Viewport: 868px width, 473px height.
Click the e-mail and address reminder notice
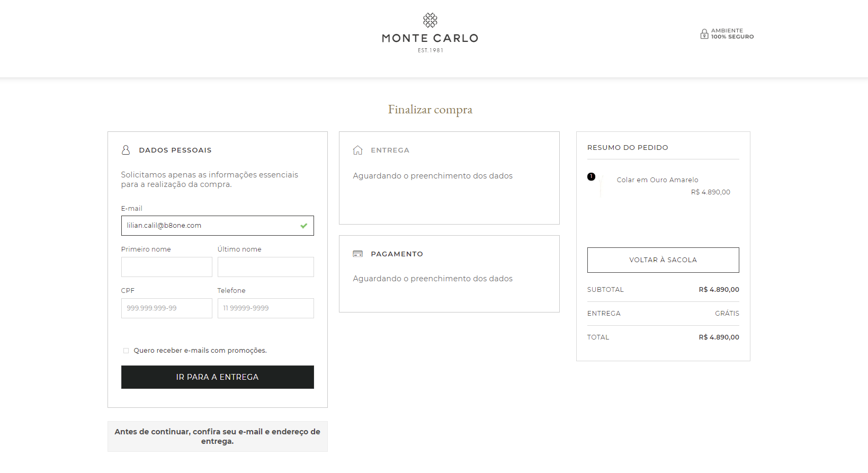[x=217, y=436]
